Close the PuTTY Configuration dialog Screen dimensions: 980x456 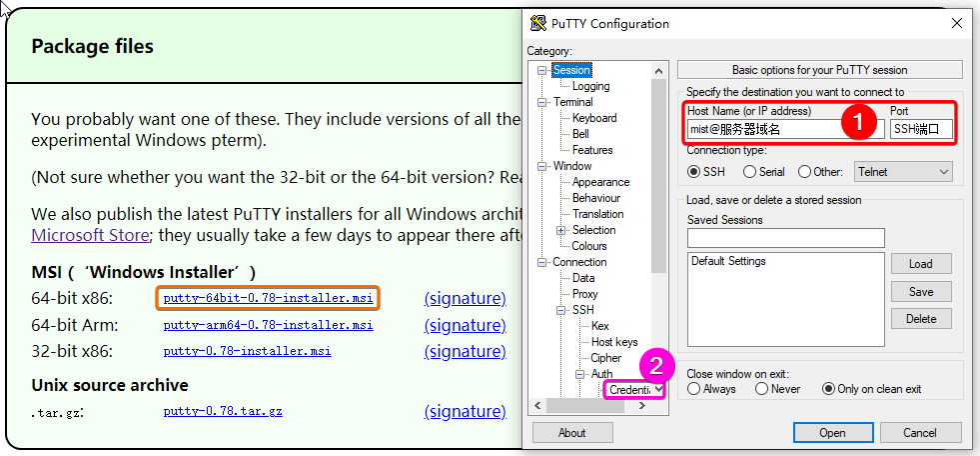(956, 24)
